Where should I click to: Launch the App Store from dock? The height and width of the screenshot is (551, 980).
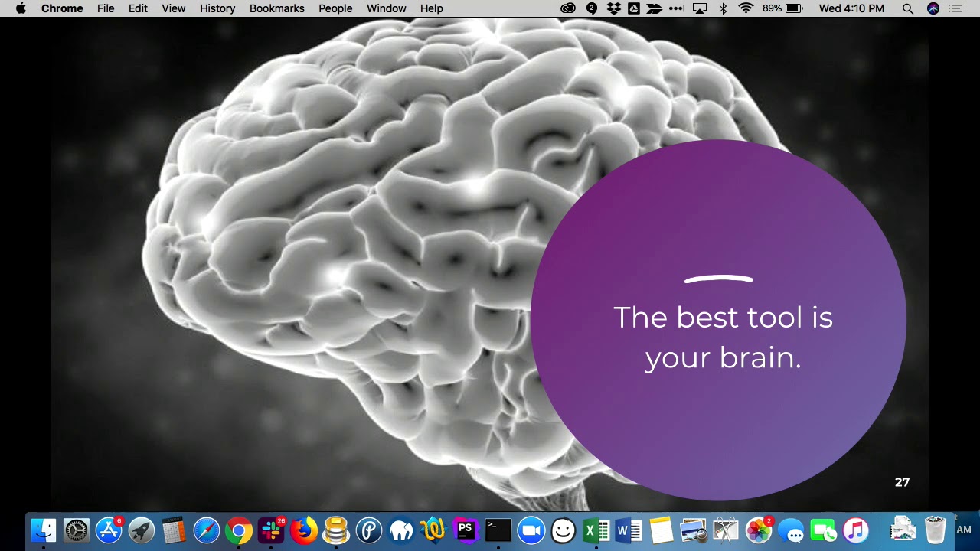tap(109, 530)
